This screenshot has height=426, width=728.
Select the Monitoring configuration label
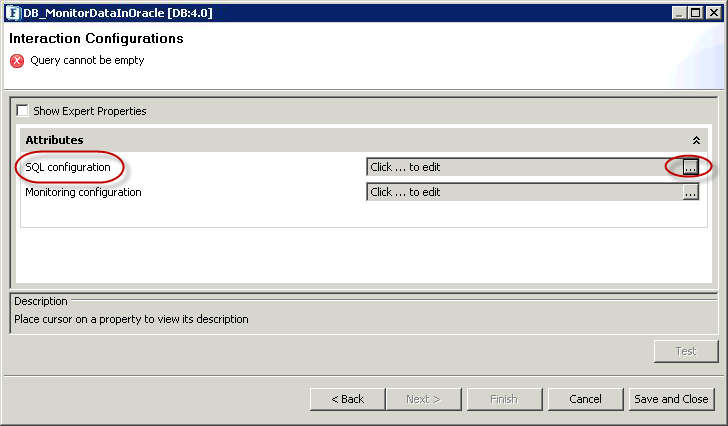[x=83, y=192]
